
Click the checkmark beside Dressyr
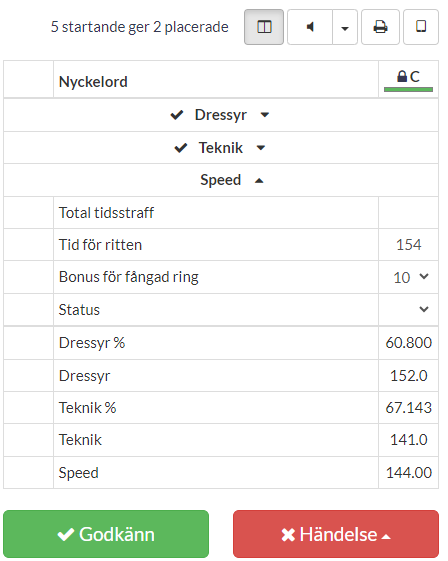click(177, 115)
